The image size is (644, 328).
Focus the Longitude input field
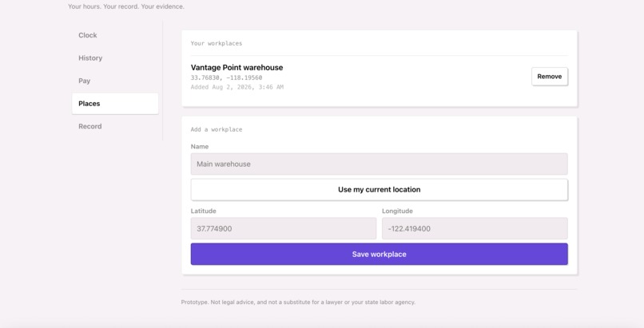point(475,229)
